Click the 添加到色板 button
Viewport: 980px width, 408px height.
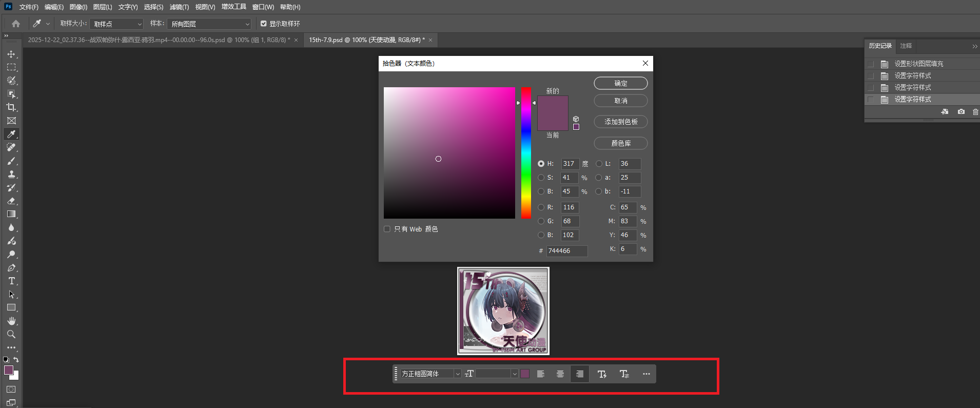pyautogui.click(x=620, y=122)
